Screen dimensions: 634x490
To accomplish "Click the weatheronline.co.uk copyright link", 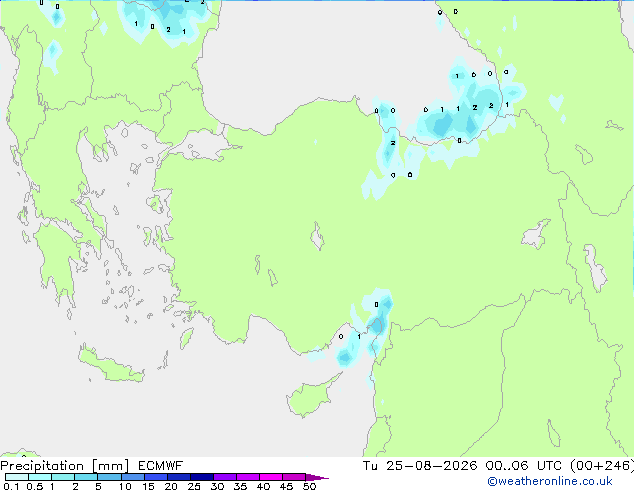I will click(x=550, y=481).
